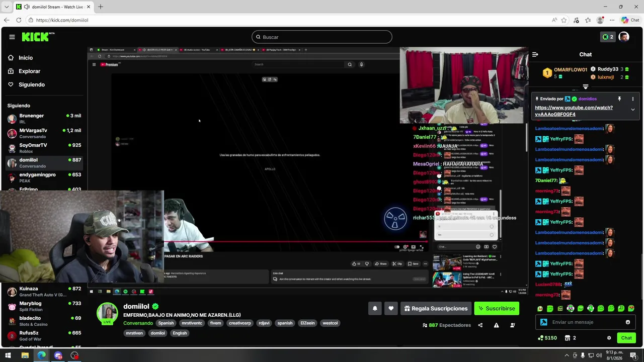This screenshot has height=362, width=644.
Task: Click the browser address bar URL
Action: 62,20
